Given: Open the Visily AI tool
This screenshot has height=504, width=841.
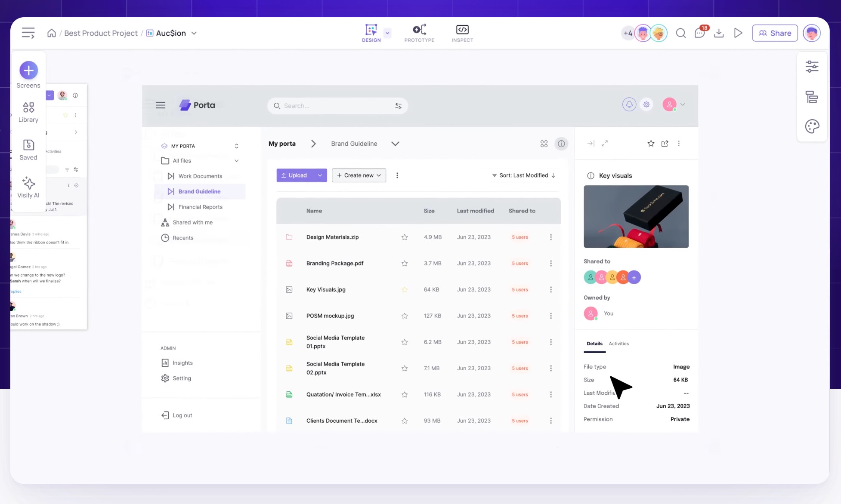Looking at the screenshot, I should click(28, 187).
